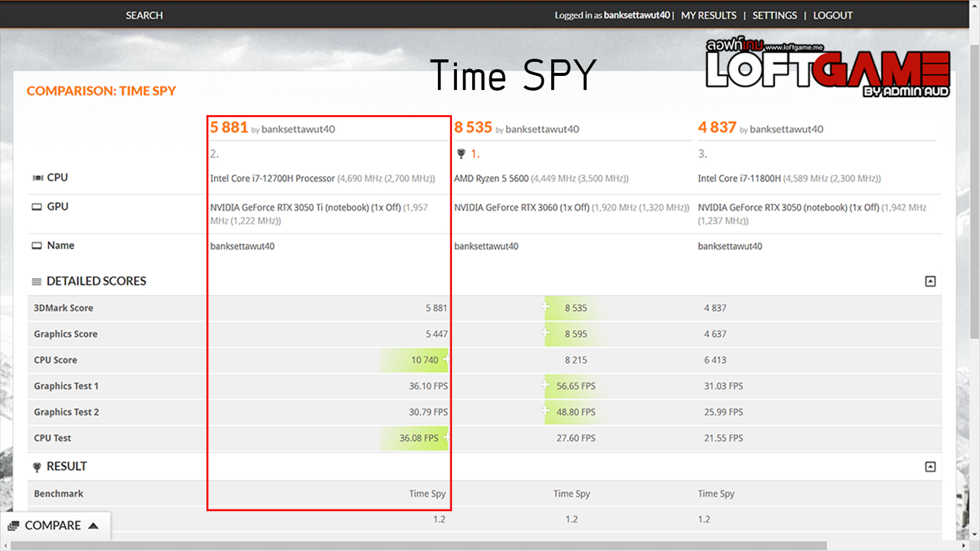Image resolution: width=980 pixels, height=551 pixels.
Task: Click Graphics Test 1 value 31.03 FPS
Action: (x=723, y=386)
